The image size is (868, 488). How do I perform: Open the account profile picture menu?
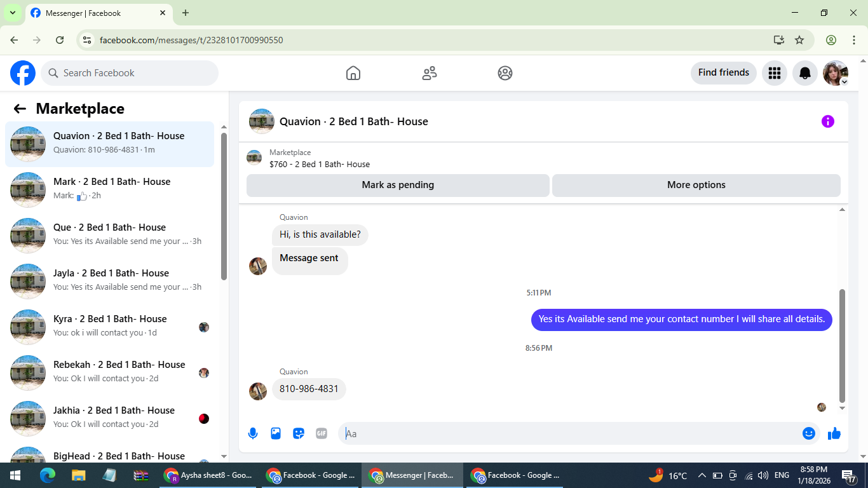836,73
